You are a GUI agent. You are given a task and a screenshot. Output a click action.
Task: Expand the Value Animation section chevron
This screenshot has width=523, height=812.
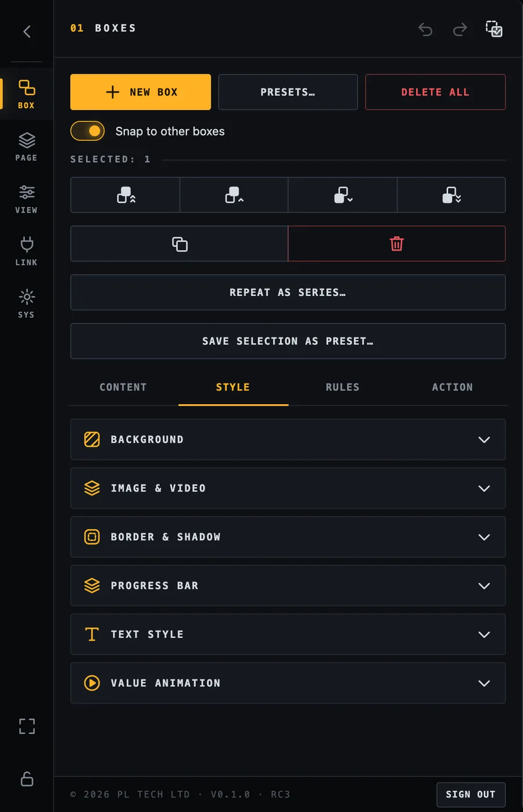[484, 683]
